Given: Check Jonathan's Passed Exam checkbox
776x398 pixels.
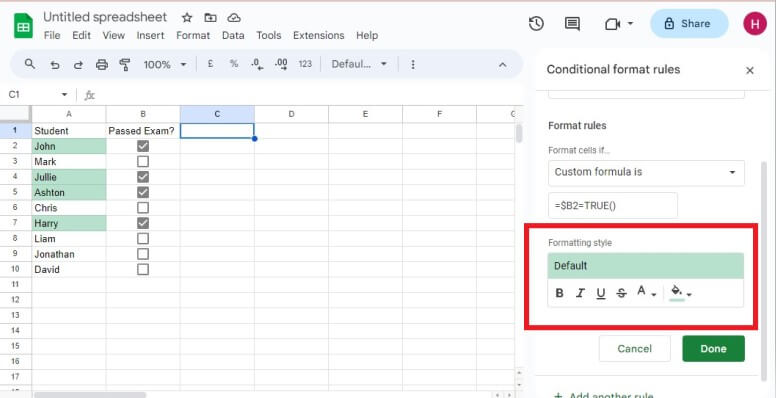Looking at the screenshot, I should tap(143, 254).
